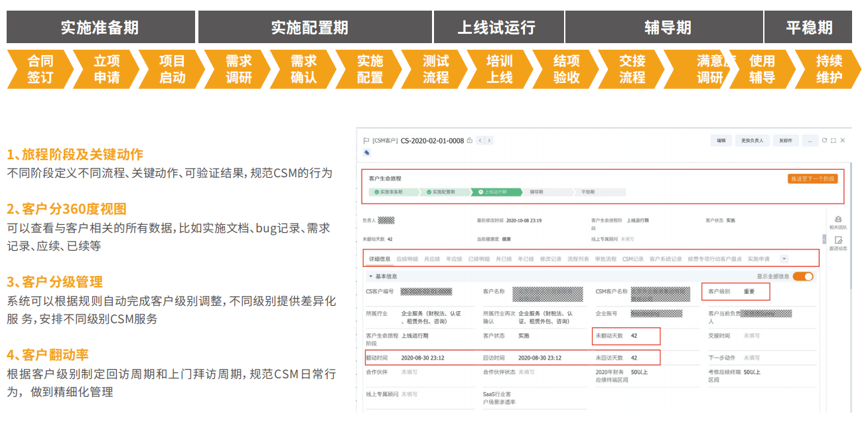Click the 回访时间 value 2020-08-30 23:12
Viewport: 868px width, 432px height.
click(540, 358)
